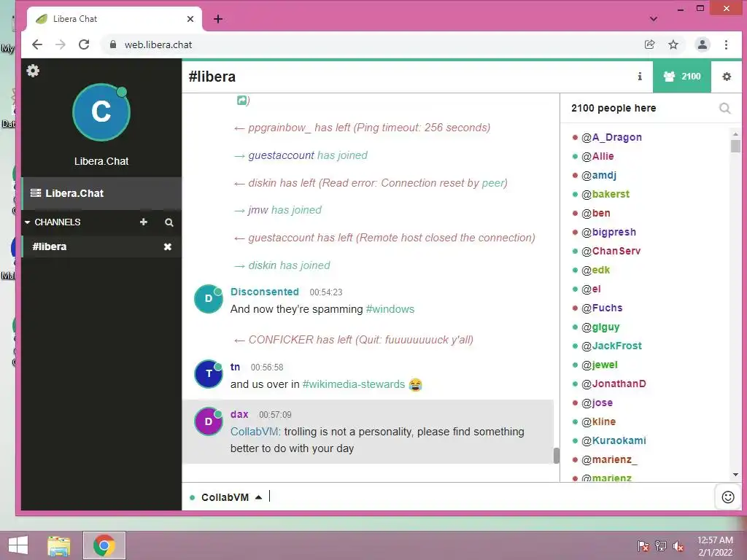Search channels with sidebar magnifier icon
This screenshot has width=747, height=560.
point(169,222)
